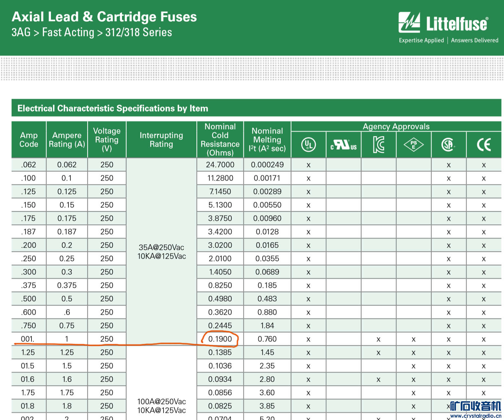504x420 pixels.
Task: Click the PSE diamond approval icon
Action: pyautogui.click(x=413, y=145)
